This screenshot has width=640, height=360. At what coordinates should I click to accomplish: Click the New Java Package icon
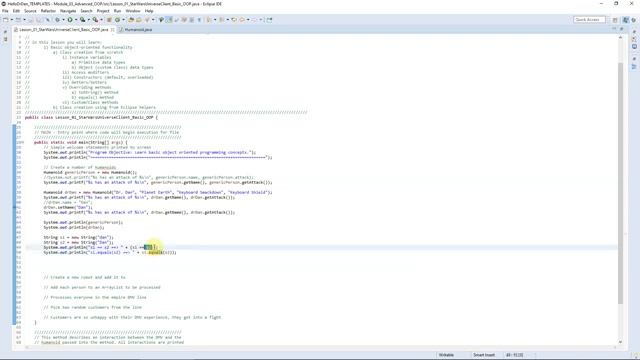[109, 20]
